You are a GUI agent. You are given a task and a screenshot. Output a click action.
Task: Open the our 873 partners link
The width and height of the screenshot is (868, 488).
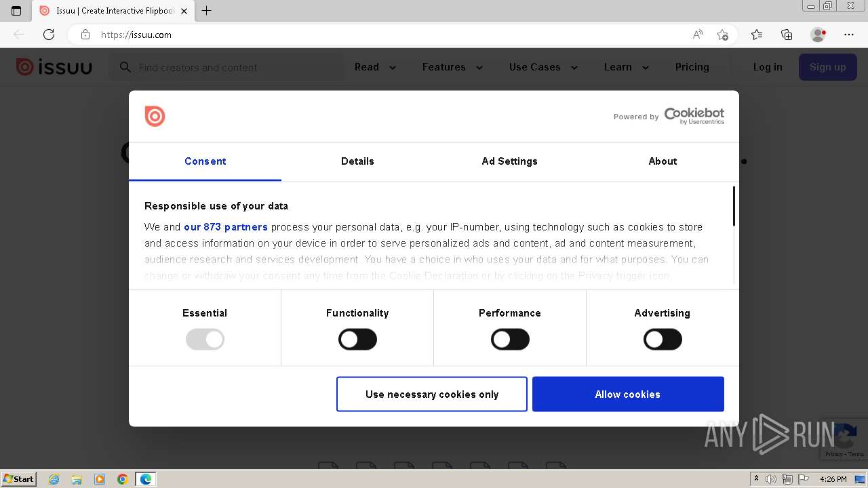coord(226,227)
